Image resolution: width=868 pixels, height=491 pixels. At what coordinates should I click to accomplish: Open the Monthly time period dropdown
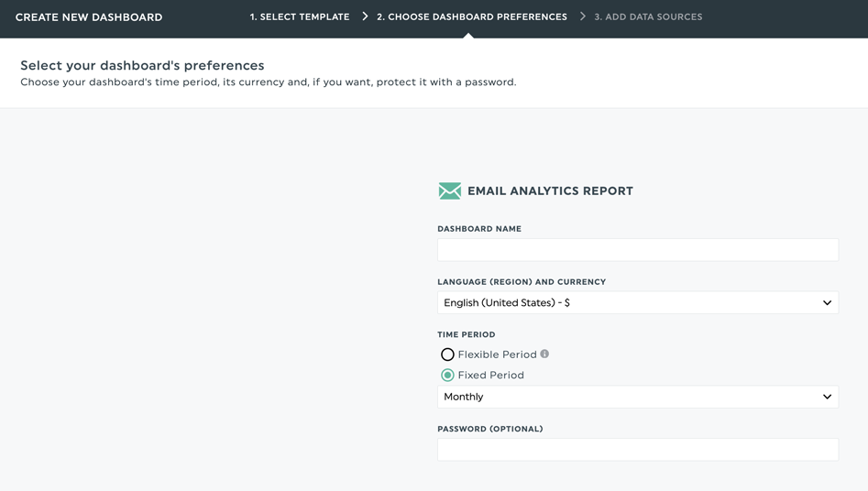tap(638, 397)
